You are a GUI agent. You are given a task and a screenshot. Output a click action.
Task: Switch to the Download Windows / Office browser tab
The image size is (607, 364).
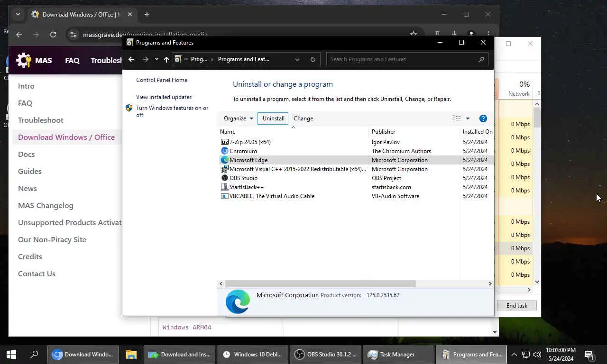point(83,14)
